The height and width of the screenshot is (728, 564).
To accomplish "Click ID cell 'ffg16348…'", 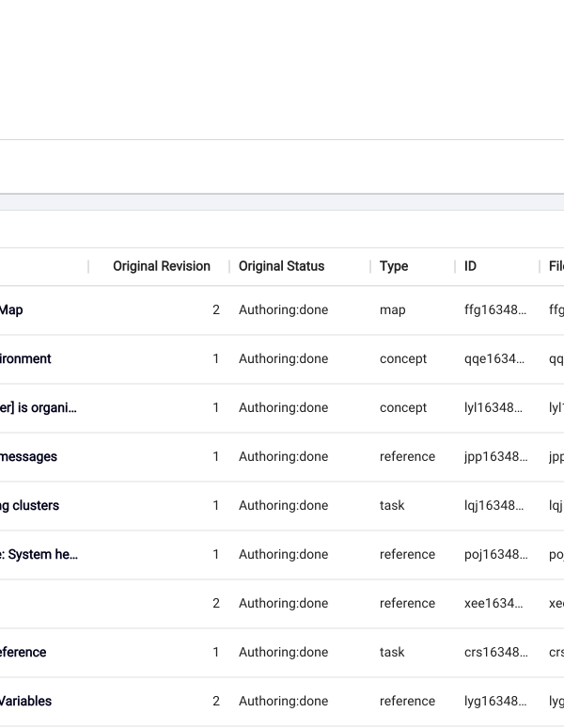I will pos(495,309).
